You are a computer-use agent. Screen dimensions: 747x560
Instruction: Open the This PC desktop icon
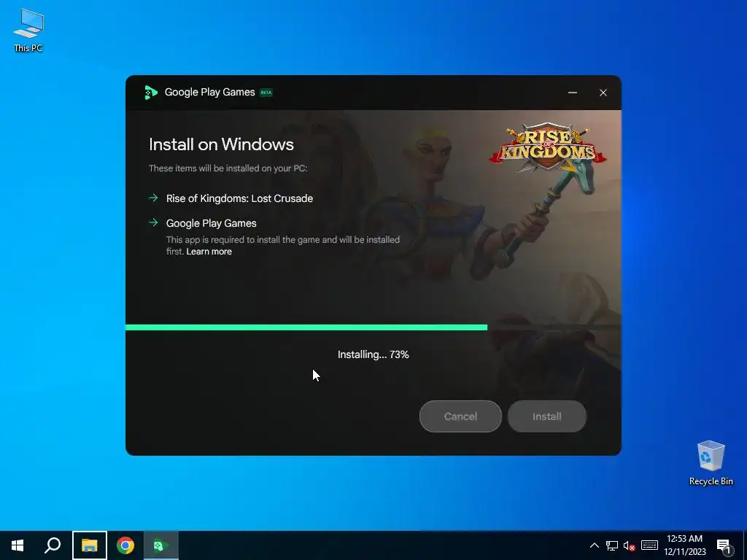[x=28, y=30]
